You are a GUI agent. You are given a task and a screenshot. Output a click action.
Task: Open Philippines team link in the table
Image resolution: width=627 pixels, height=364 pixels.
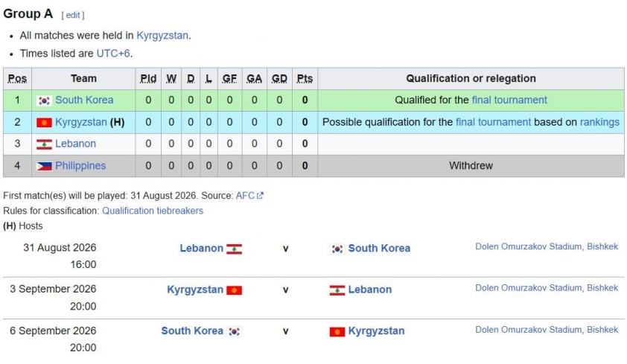pyautogui.click(x=80, y=166)
